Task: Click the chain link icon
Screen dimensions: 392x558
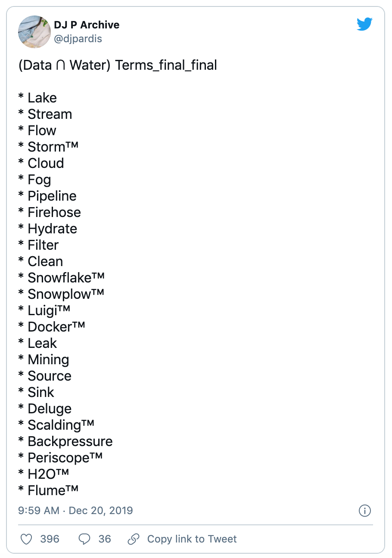Action: 134,539
